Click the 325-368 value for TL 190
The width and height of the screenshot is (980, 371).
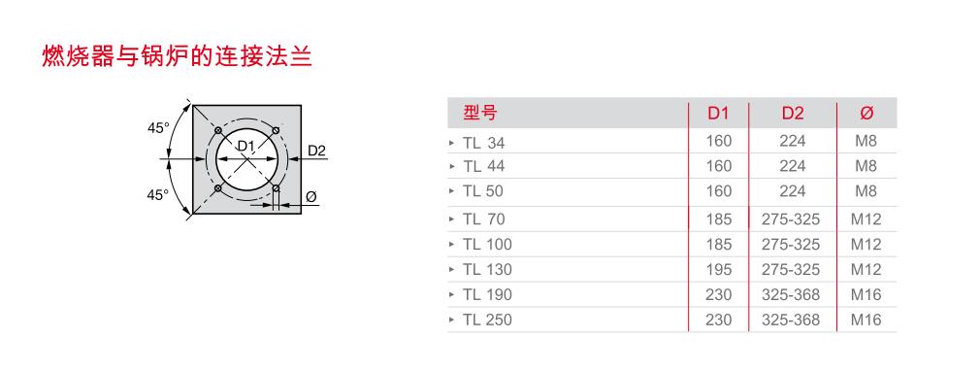point(791,294)
